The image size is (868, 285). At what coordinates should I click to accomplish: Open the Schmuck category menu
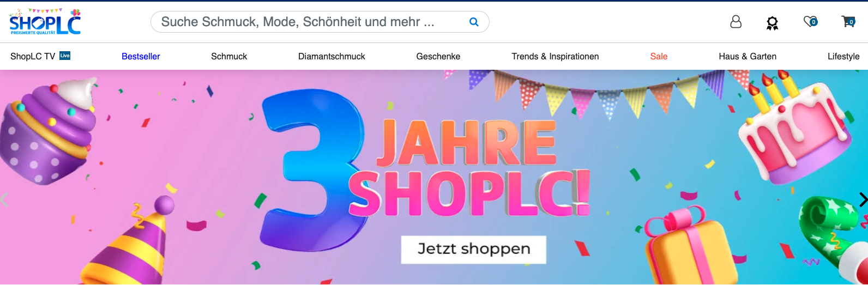(x=229, y=56)
